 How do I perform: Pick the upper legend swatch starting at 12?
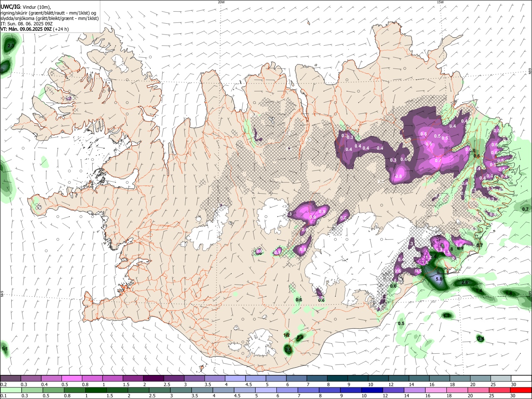click(398, 379)
